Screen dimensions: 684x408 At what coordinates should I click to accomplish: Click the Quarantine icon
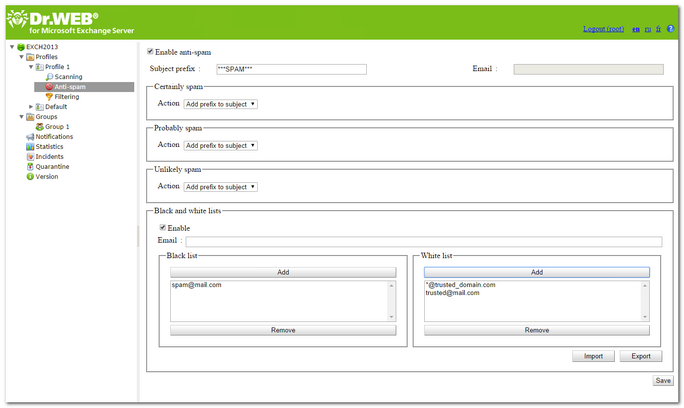click(30, 167)
